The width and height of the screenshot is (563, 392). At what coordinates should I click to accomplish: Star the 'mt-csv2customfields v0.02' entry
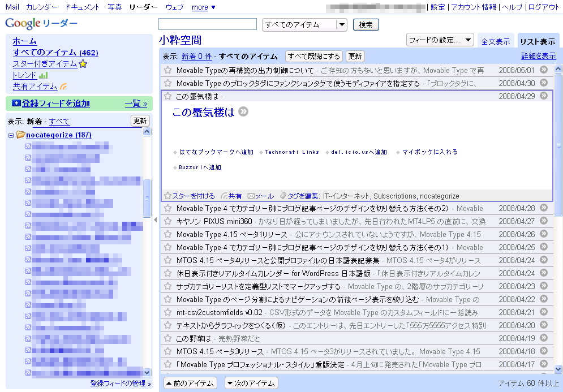167,312
